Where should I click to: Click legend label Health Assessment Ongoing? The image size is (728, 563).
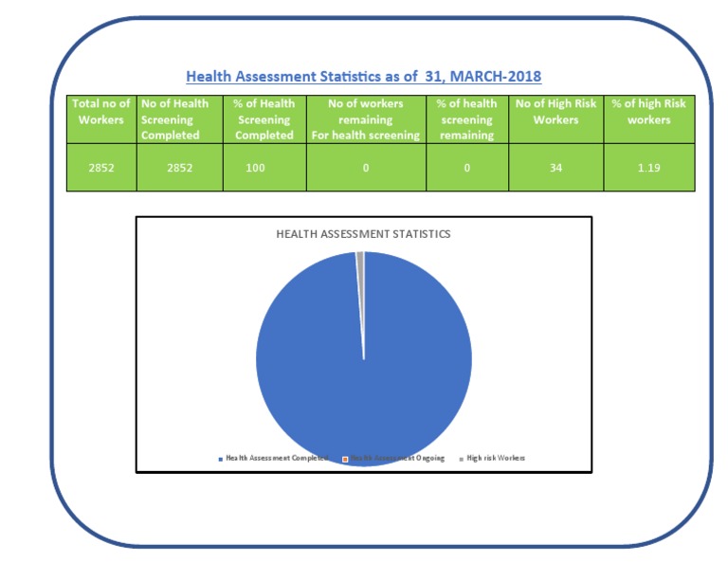tap(397, 458)
